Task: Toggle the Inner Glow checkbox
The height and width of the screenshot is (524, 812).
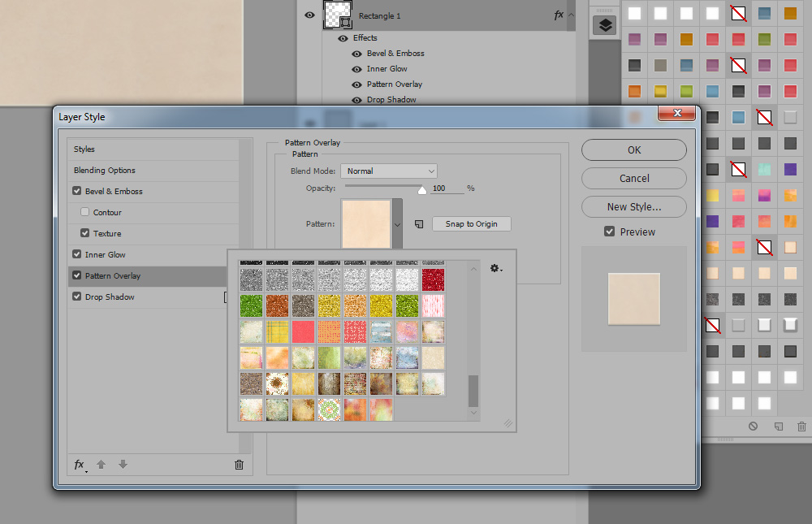Action: [76, 254]
